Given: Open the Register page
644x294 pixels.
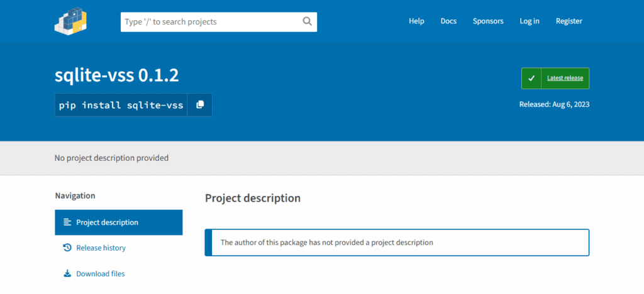Looking at the screenshot, I should pyautogui.click(x=569, y=21).
